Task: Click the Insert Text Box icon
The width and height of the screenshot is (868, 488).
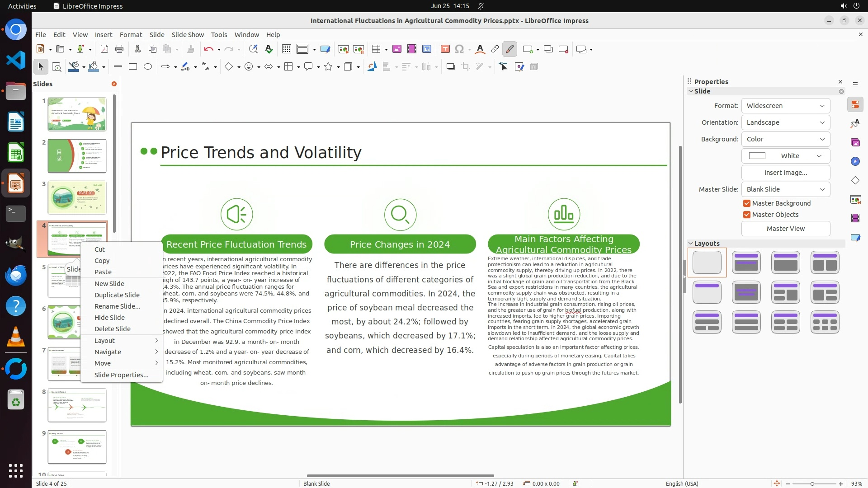Action: 445,49
